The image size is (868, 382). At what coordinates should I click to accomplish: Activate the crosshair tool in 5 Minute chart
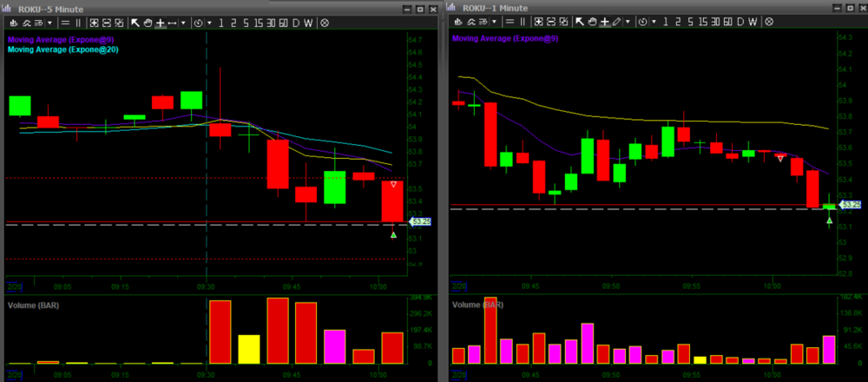point(160,23)
